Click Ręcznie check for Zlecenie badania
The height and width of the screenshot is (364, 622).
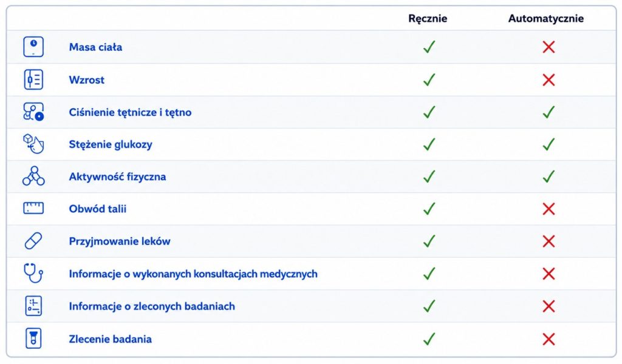(429, 339)
